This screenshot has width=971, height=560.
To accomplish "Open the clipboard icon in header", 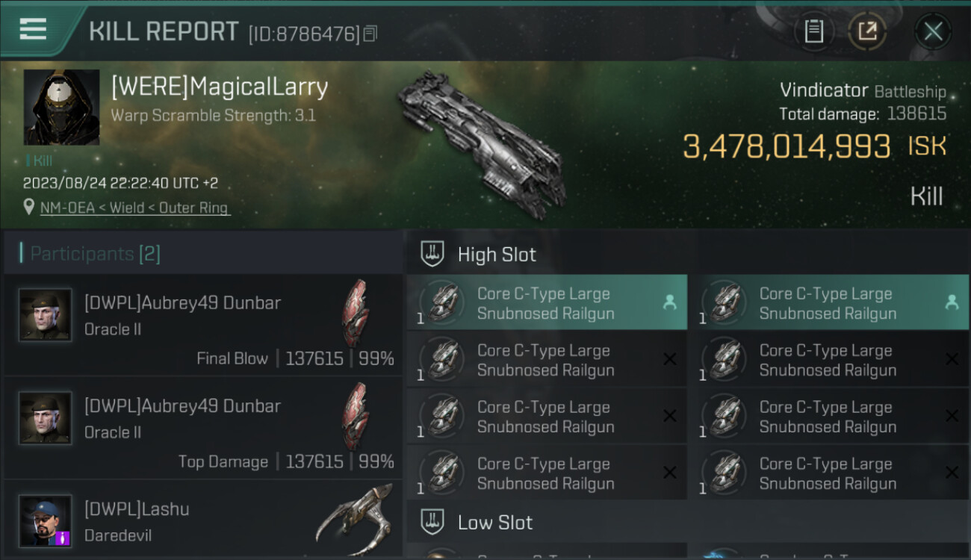I will click(x=813, y=31).
